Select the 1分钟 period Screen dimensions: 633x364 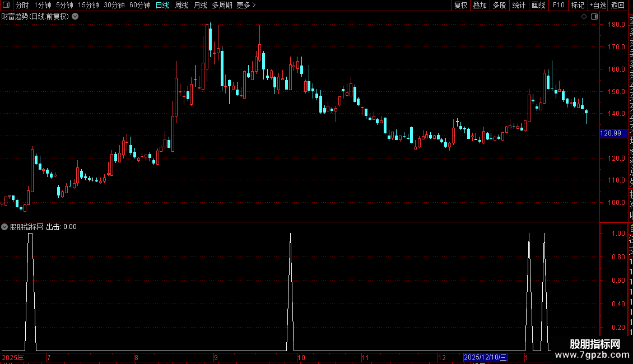[43, 5]
